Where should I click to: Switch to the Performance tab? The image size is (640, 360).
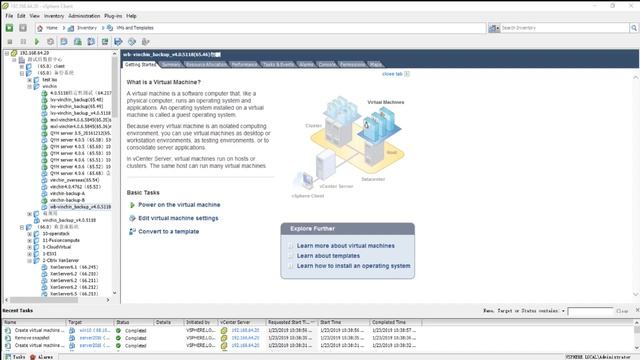coord(244,64)
